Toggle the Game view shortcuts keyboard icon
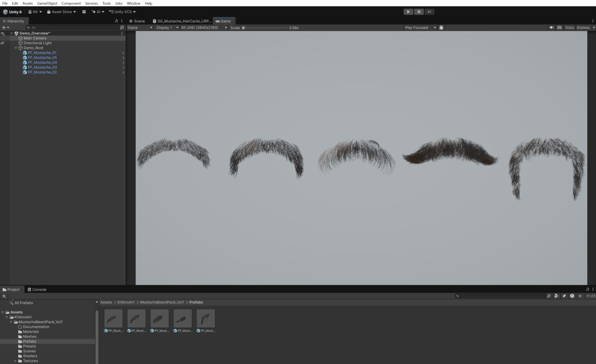Viewport: 596px width, 364px height. pos(560,28)
